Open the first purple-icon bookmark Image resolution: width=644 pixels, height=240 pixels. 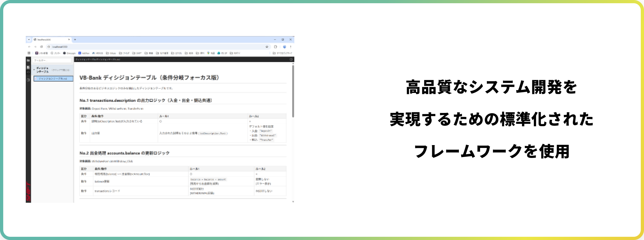(x=42, y=53)
